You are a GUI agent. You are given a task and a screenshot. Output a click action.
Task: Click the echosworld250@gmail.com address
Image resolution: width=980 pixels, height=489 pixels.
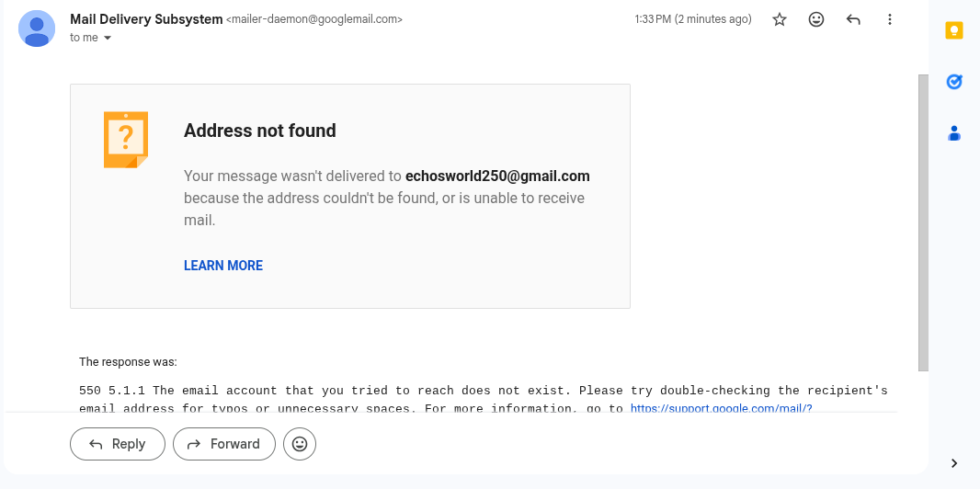pyautogui.click(x=497, y=176)
